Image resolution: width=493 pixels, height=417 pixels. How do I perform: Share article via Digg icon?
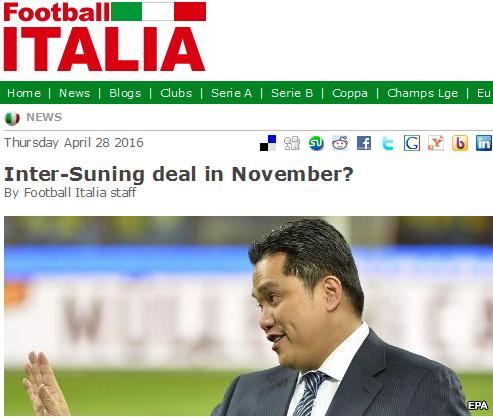[x=292, y=143]
